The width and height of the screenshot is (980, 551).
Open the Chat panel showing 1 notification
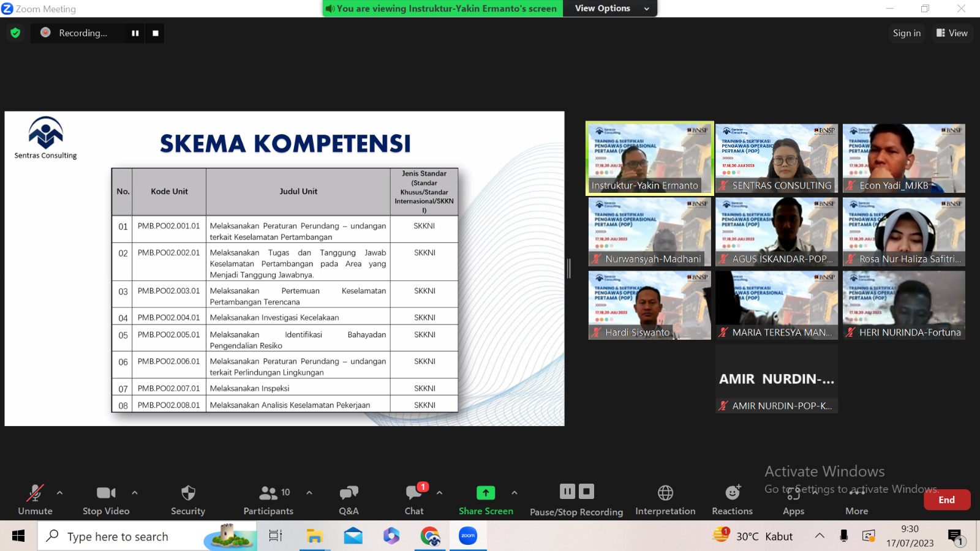tap(414, 492)
